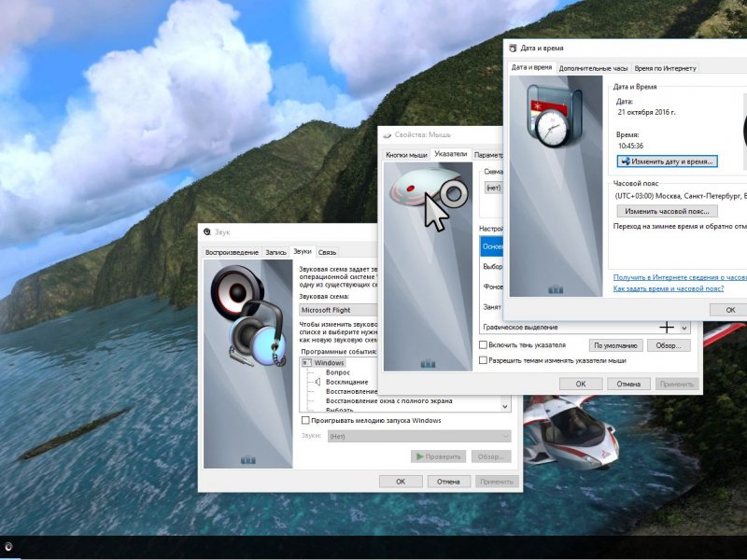
Task: Click Отмена in the Mouse Properties window
Action: (628, 384)
